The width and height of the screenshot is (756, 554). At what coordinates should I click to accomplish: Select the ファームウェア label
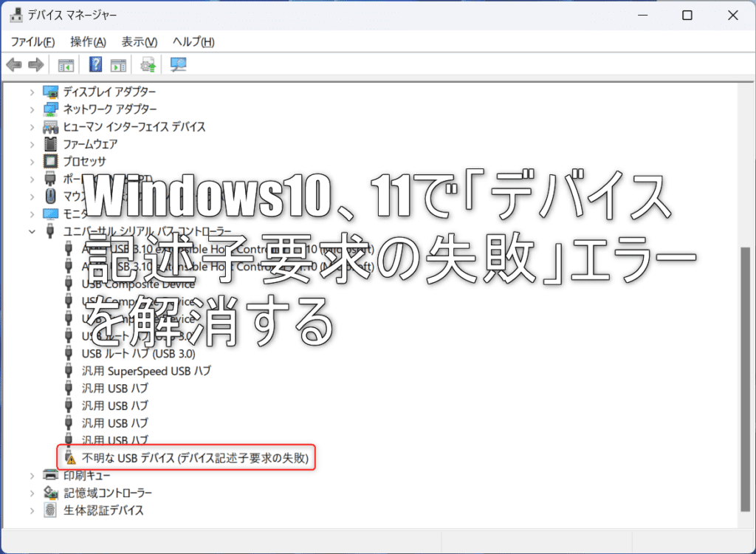tap(90, 144)
